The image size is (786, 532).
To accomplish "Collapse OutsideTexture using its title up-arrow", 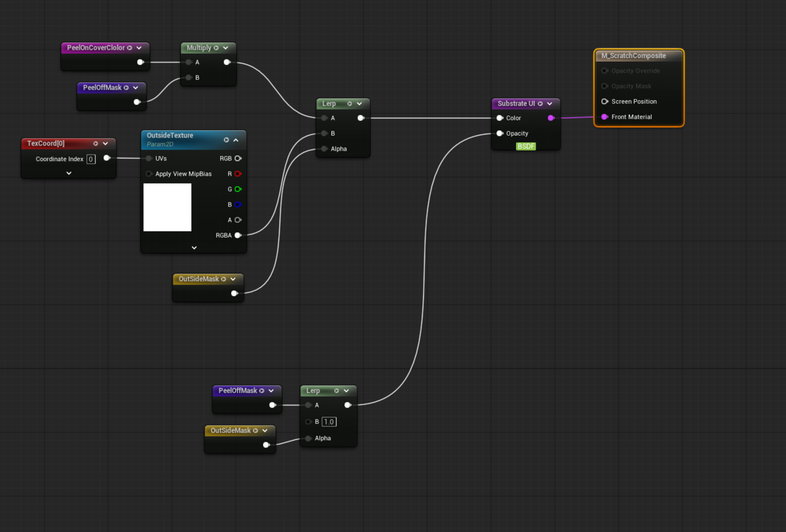I will [236, 140].
